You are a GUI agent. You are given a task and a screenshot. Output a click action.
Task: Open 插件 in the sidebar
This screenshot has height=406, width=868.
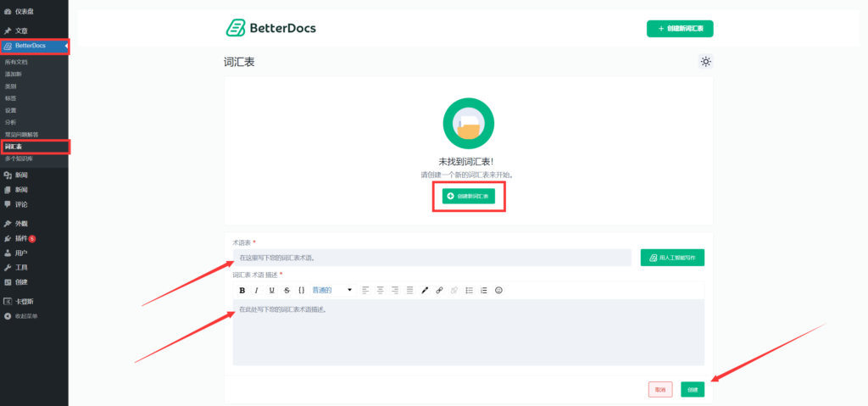pyautogui.click(x=21, y=239)
